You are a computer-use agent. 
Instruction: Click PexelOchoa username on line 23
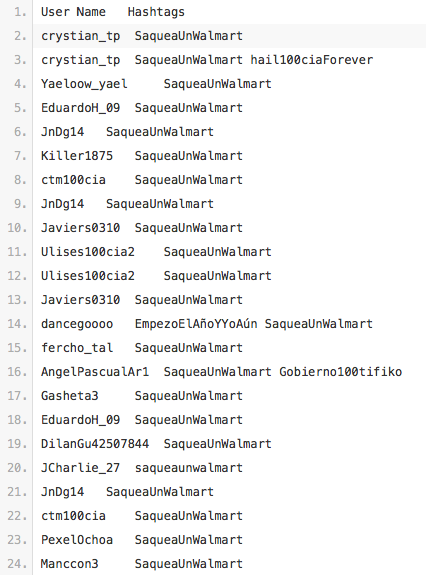tap(77, 540)
